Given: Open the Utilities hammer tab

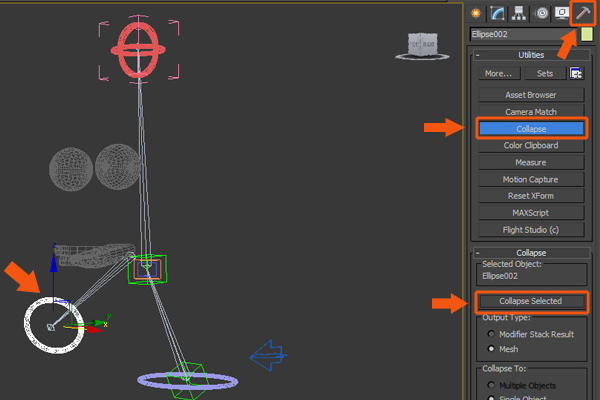Looking at the screenshot, I should [583, 13].
